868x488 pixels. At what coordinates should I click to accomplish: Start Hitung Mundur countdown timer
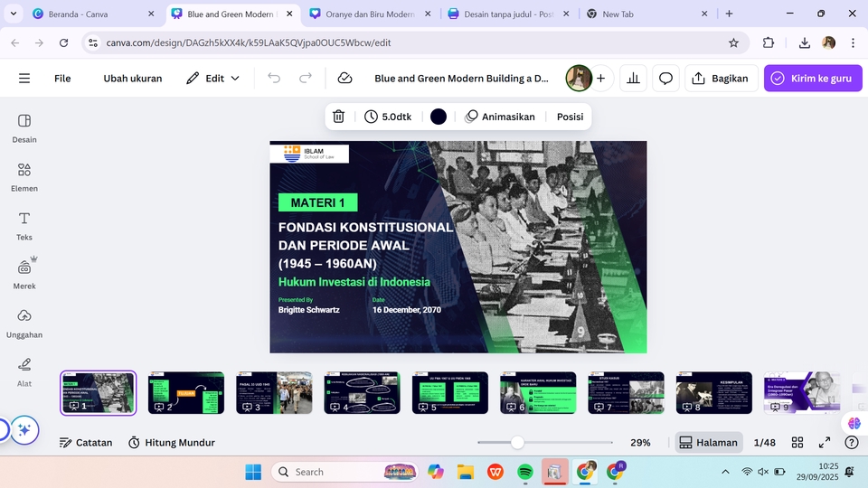tap(172, 442)
